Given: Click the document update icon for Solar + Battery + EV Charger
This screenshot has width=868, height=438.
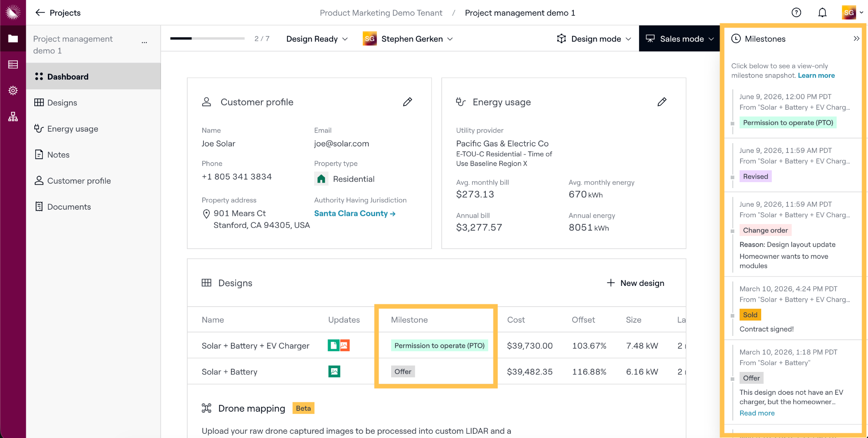Looking at the screenshot, I should point(333,346).
